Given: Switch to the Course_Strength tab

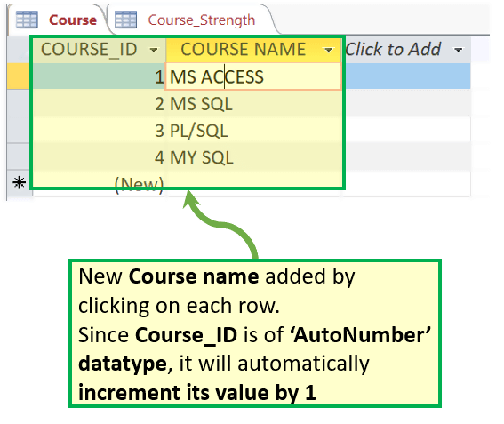Looking at the screenshot, I should coord(192,20).
